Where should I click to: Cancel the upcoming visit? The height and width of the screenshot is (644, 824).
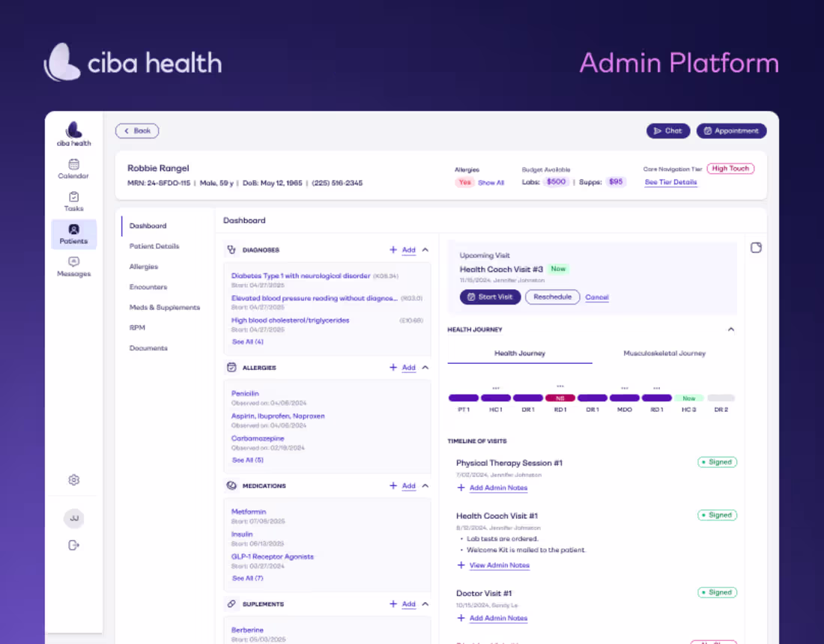(x=597, y=297)
